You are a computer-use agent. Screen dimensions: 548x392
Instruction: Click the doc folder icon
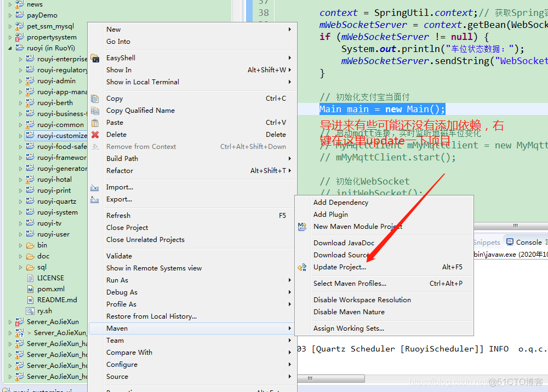(x=30, y=257)
